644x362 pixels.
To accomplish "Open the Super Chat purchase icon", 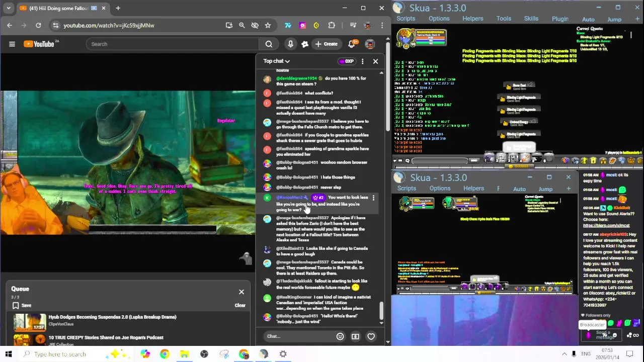I will [x=355, y=336].
